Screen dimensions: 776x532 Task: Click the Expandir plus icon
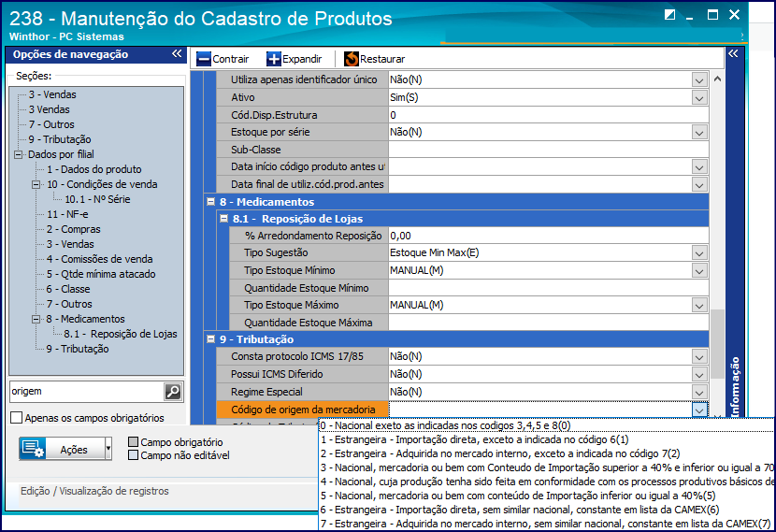(273, 59)
